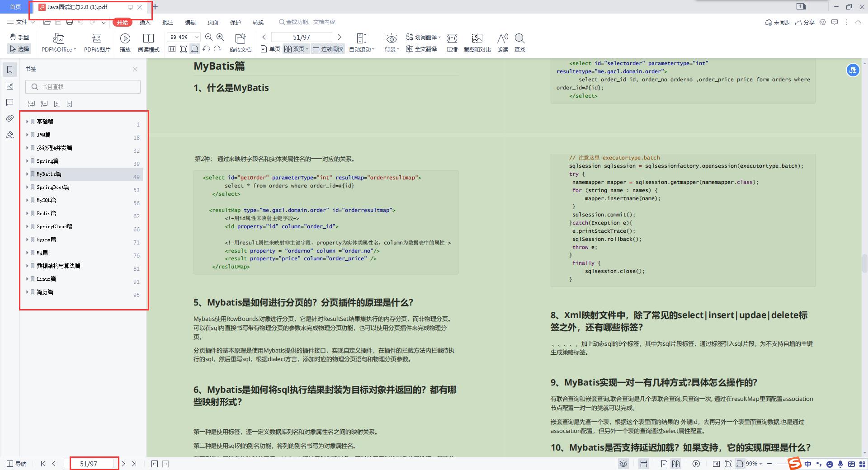Fit page to window in toolbar
The height and width of the screenshot is (470, 868).
click(184, 49)
